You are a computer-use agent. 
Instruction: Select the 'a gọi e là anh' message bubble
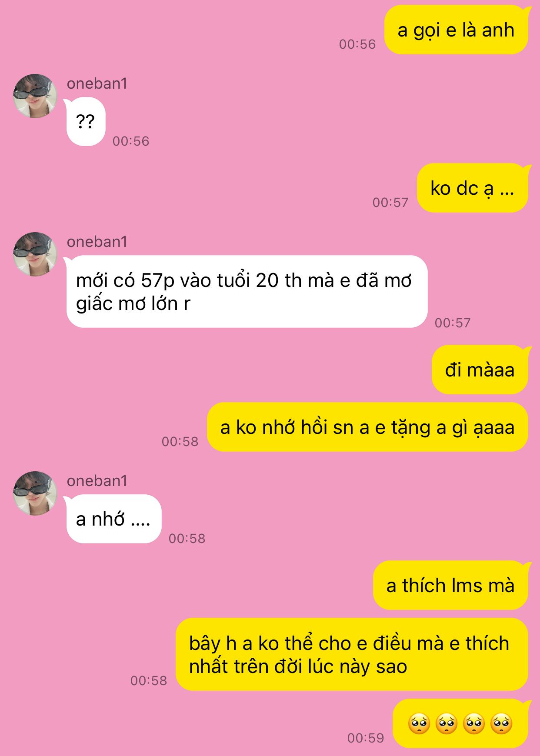pyautogui.click(x=457, y=30)
